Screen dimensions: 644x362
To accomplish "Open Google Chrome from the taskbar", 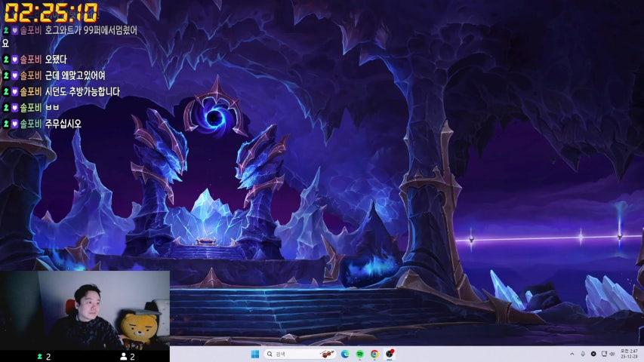I will coord(374,354).
